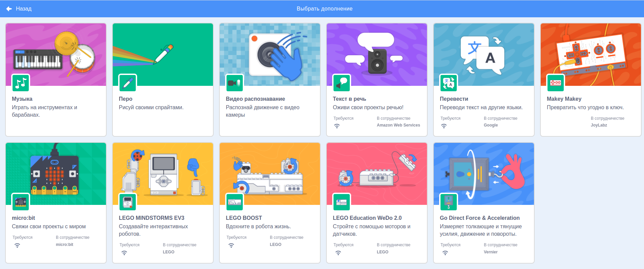Click the Google collaborator label

pyautogui.click(x=491, y=125)
